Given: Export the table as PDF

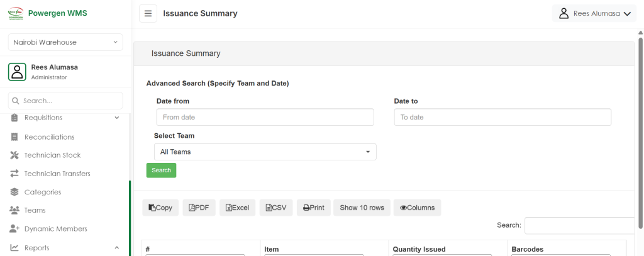Looking at the screenshot, I should point(199,208).
